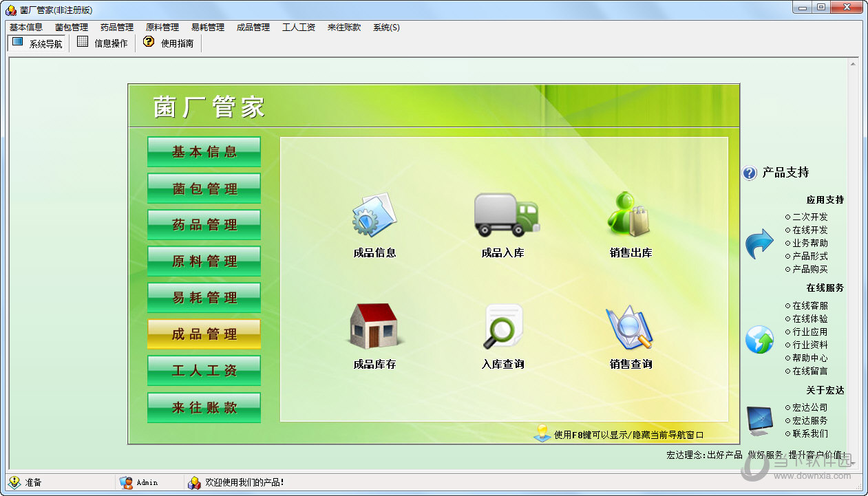Maximize the 菌厂管家 window
This screenshot has height=496, width=868.
[x=821, y=8]
